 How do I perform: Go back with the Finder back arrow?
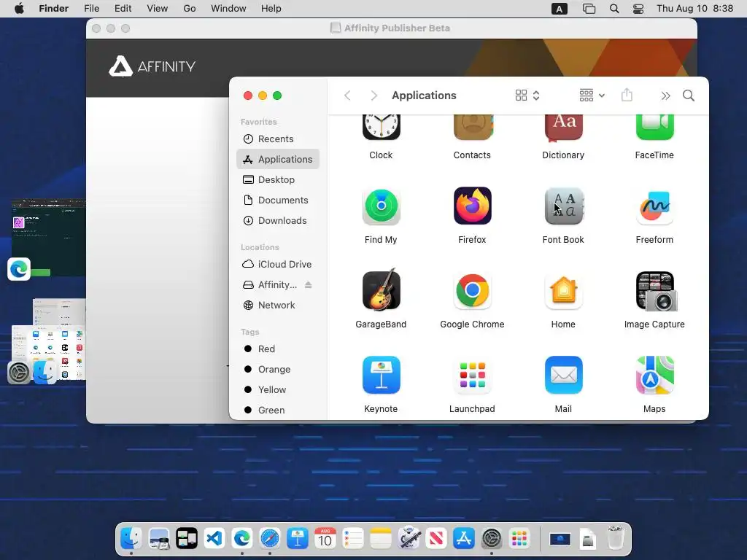pyautogui.click(x=348, y=96)
